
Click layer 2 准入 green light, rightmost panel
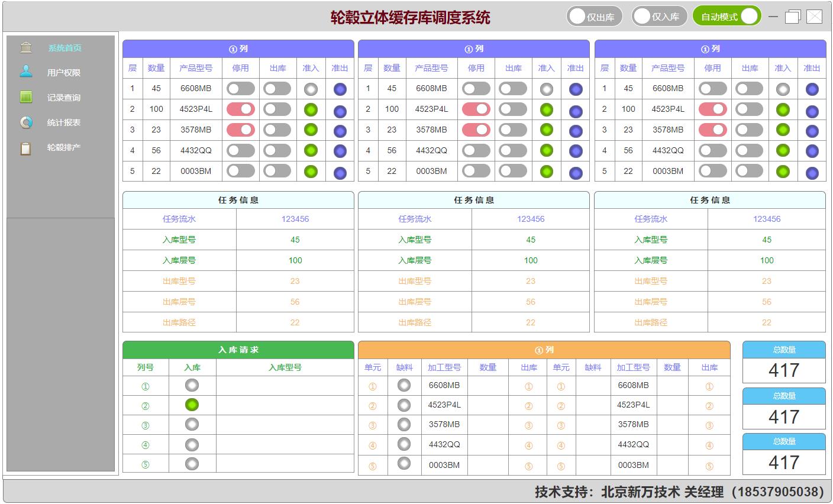click(x=783, y=109)
